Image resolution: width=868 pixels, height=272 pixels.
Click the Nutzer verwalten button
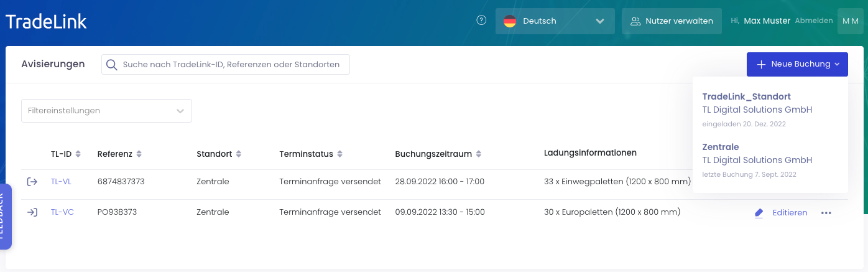672,21
